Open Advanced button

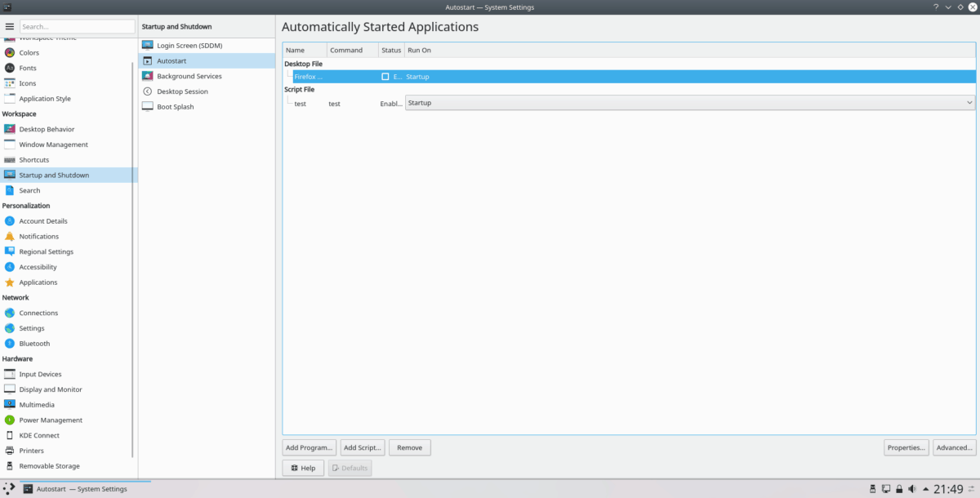955,447
